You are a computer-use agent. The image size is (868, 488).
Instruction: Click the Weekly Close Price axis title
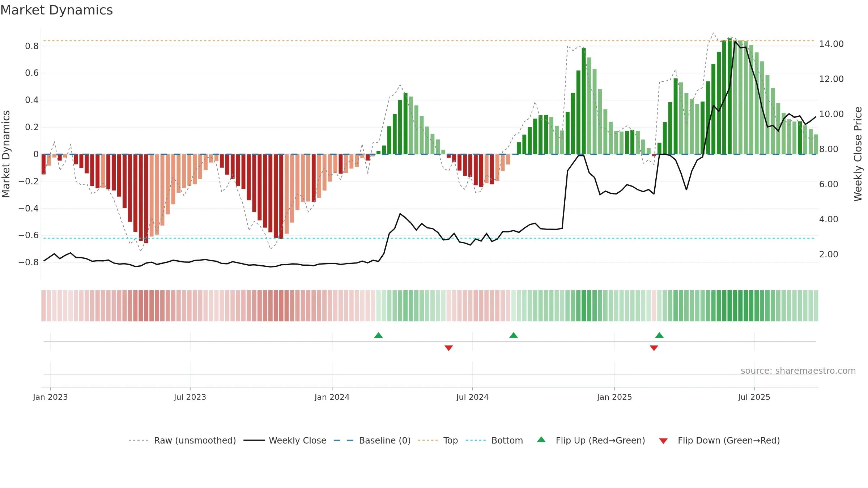[x=858, y=154]
